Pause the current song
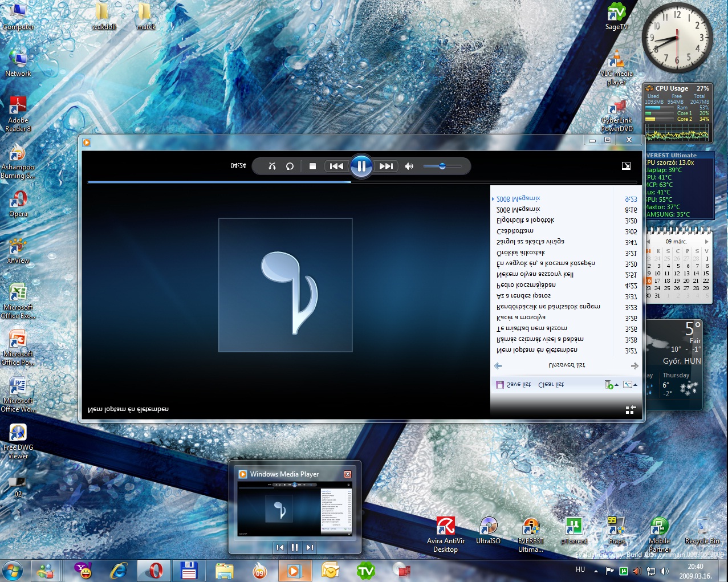 point(361,166)
